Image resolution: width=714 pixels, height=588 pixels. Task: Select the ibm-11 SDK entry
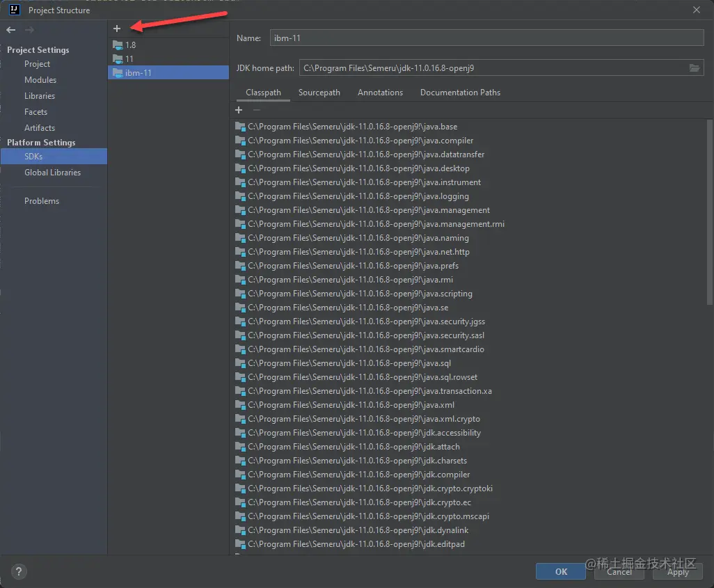click(x=168, y=73)
